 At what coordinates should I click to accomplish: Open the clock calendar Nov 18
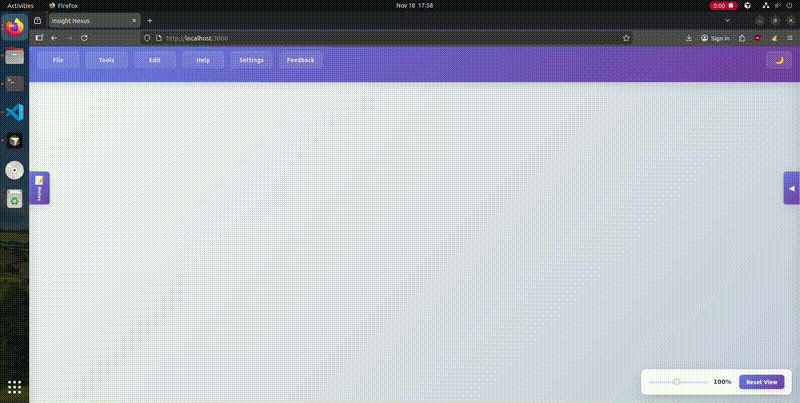point(414,6)
